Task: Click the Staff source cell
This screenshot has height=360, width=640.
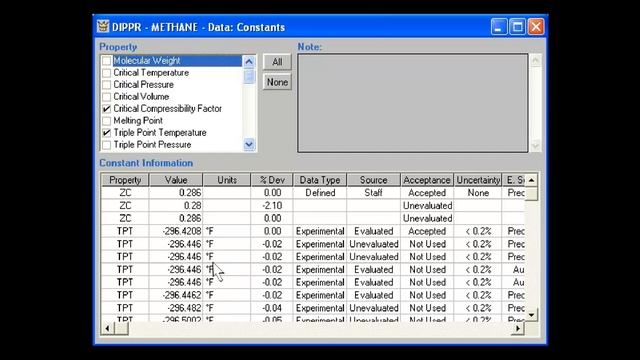Action: 373,193
